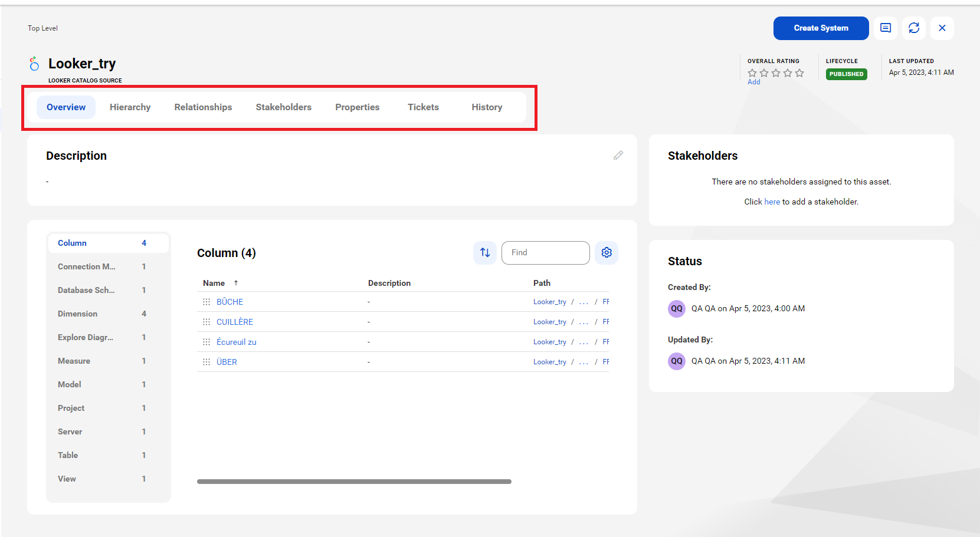Image resolution: width=980 pixels, height=537 pixels.
Task: Open the CUILLÈRE column link
Action: point(235,322)
